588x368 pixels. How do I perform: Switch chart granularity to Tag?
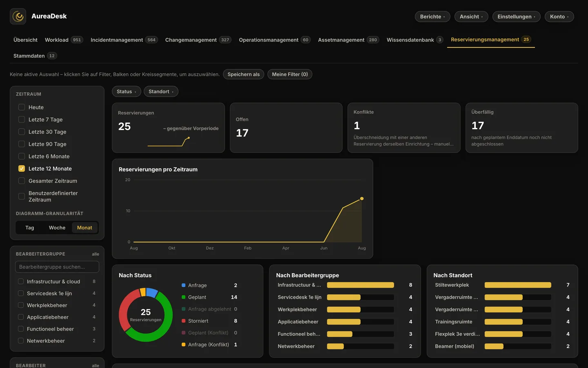pos(30,228)
